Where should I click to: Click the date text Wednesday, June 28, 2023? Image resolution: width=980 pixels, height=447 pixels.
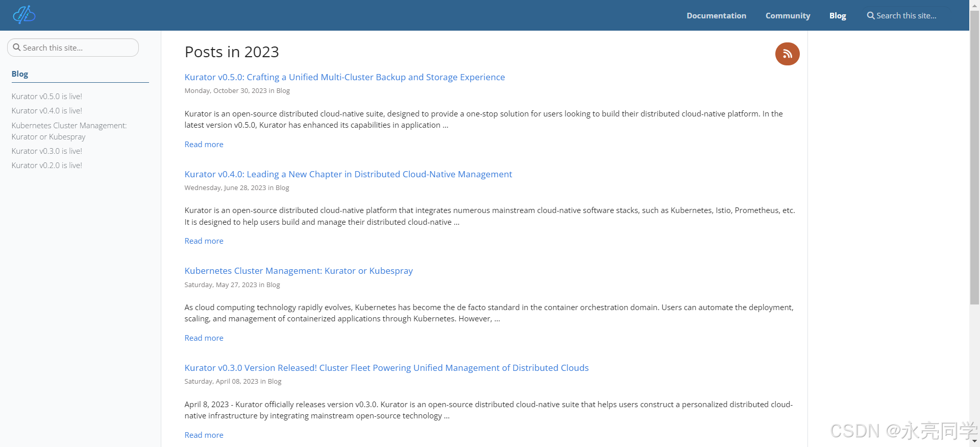click(225, 187)
